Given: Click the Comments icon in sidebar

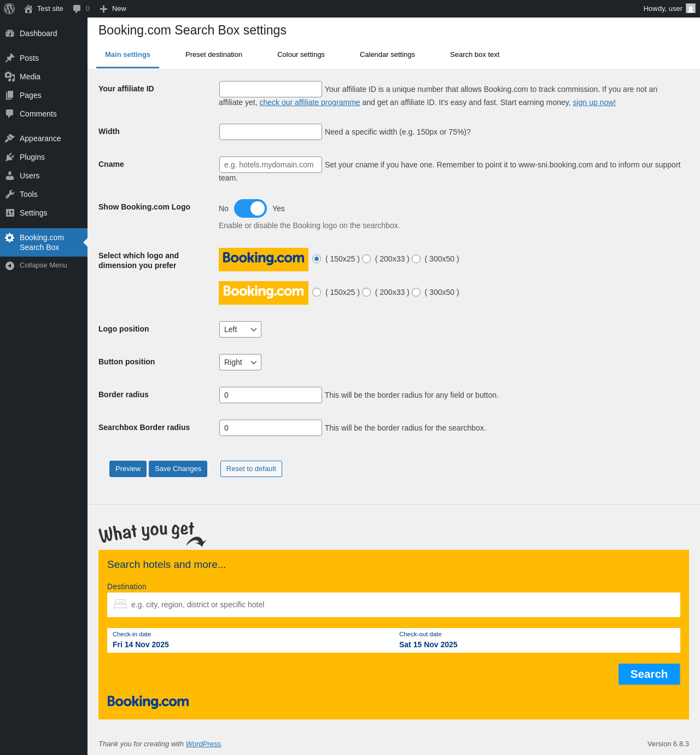Looking at the screenshot, I should [x=10, y=114].
